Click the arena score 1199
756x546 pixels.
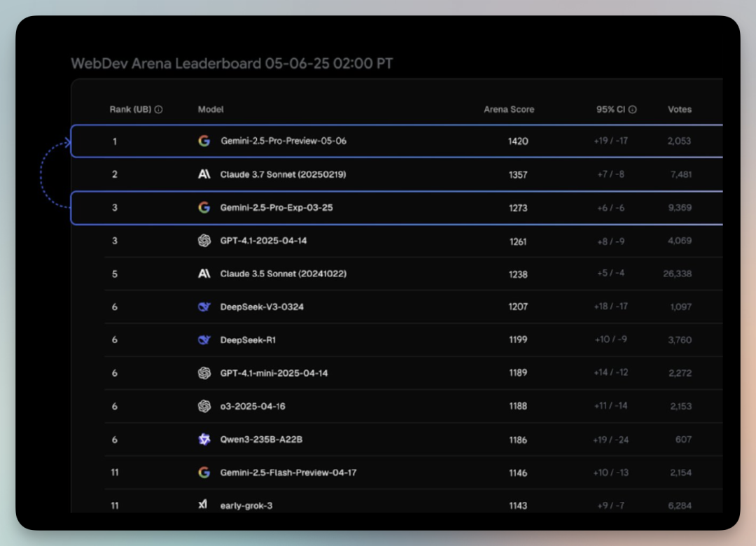(518, 339)
